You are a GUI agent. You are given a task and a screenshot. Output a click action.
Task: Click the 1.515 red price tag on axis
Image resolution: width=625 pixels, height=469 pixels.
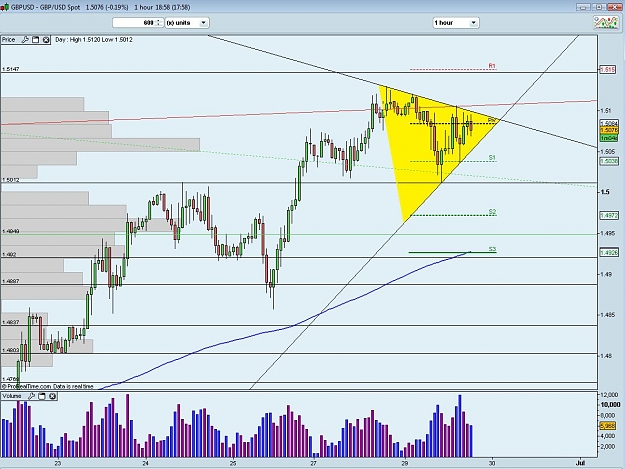pyautogui.click(x=608, y=70)
